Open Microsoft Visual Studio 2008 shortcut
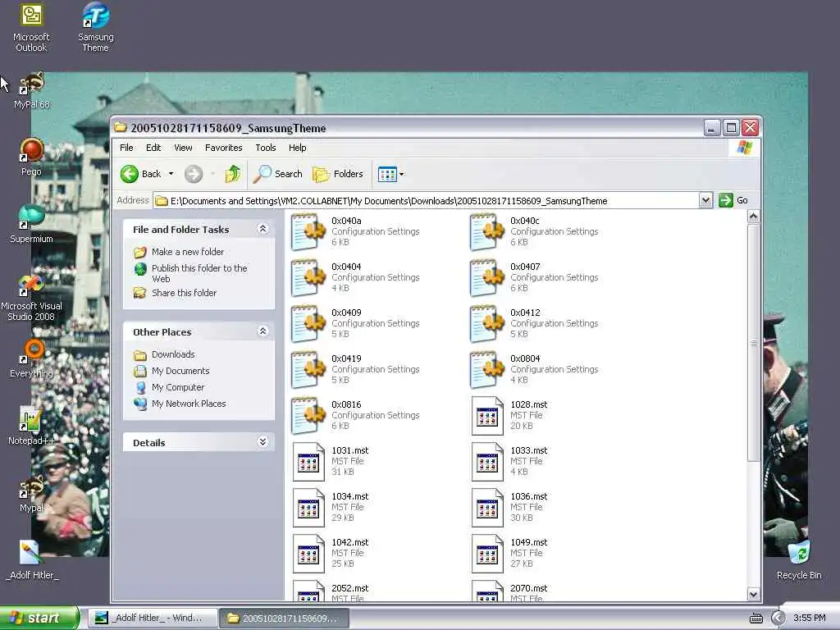The width and height of the screenshot is (840, 630). (32, 297)
